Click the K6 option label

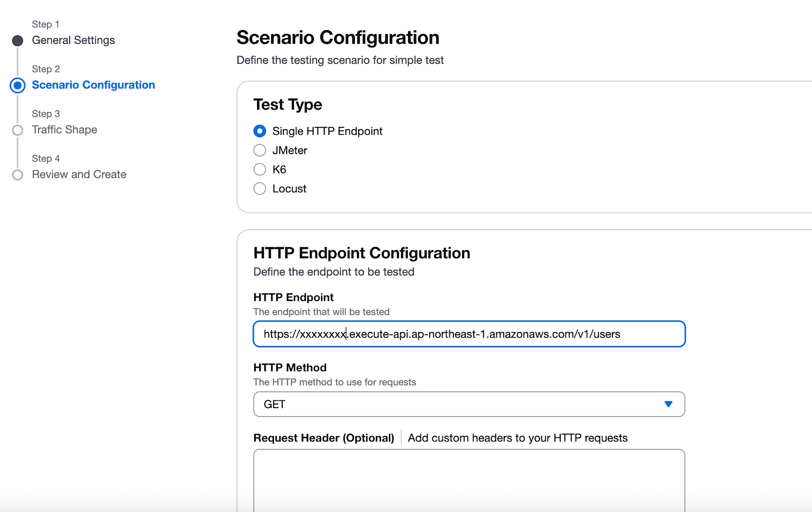[x=279, y=170]
